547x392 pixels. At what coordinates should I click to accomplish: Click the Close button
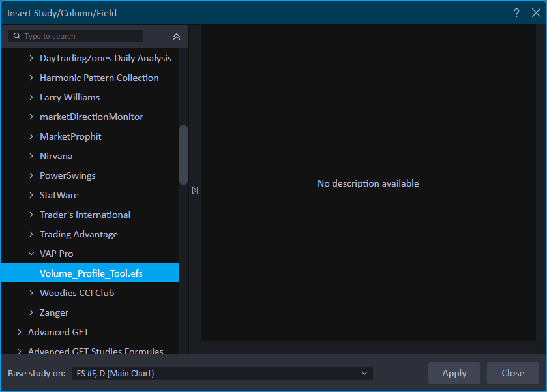[x=513, y=373]
